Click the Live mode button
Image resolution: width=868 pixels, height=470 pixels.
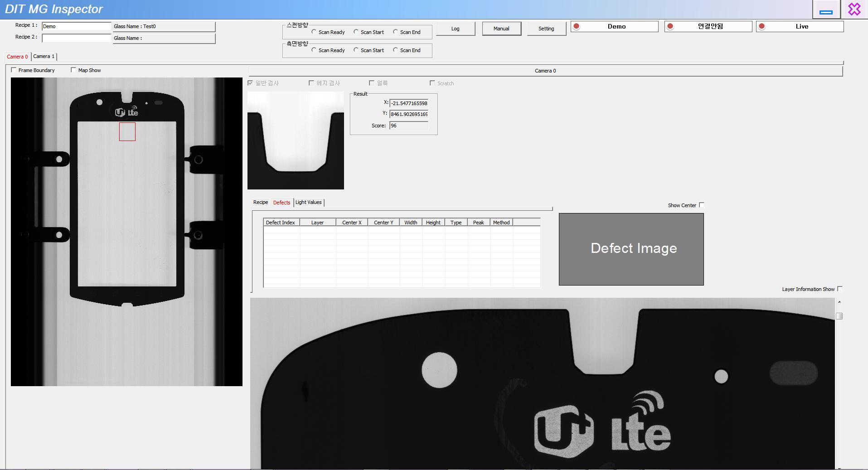800,26
